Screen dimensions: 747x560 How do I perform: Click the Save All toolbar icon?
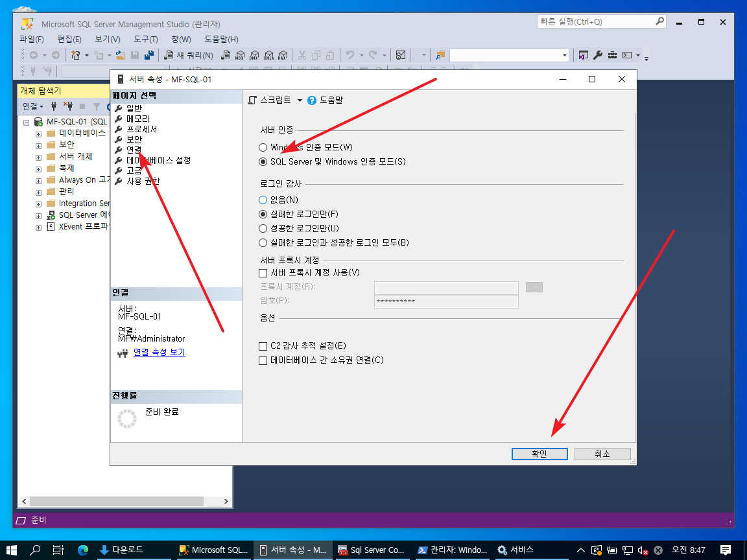pos(149,55)
